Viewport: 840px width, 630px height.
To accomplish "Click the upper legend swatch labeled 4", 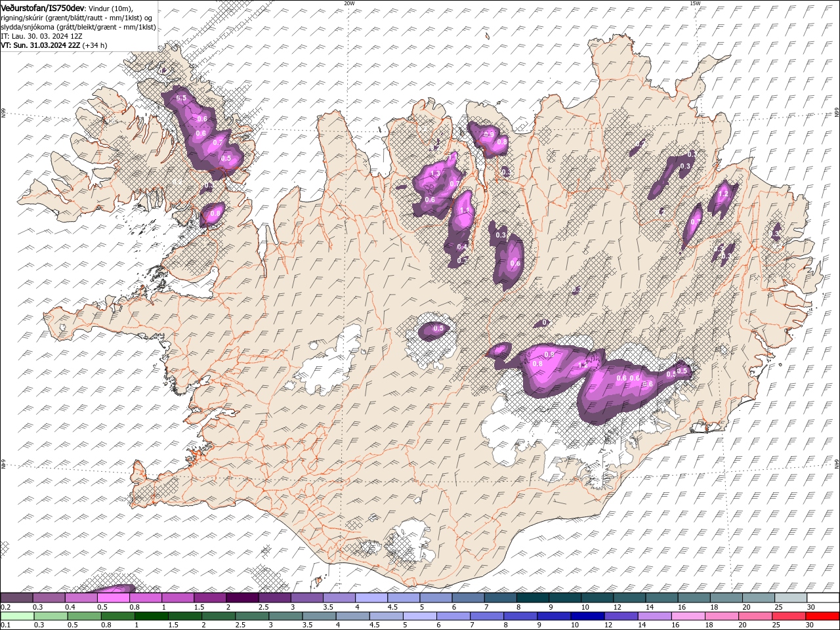I will tap(371, 598).
